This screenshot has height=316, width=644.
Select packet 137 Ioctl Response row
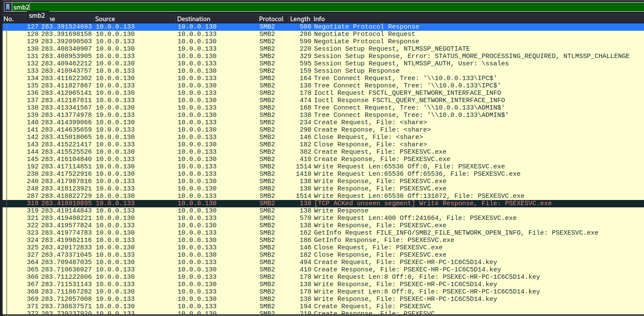pyautogui.click(x=323, y=100)
